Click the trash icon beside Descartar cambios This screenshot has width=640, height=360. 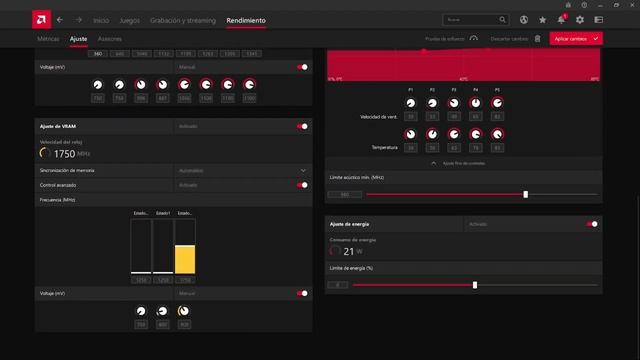click(x=538, y=38)
